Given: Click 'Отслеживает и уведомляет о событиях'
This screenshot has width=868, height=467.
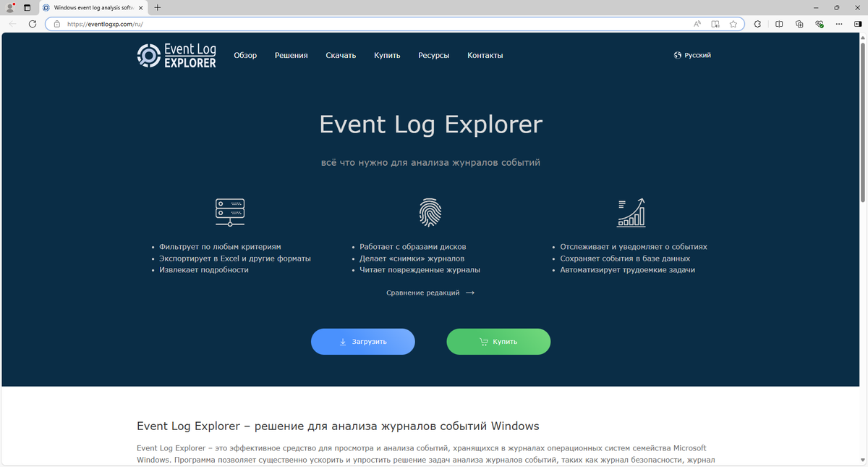Looking at the screenshot, I should (x=634, y=247).
